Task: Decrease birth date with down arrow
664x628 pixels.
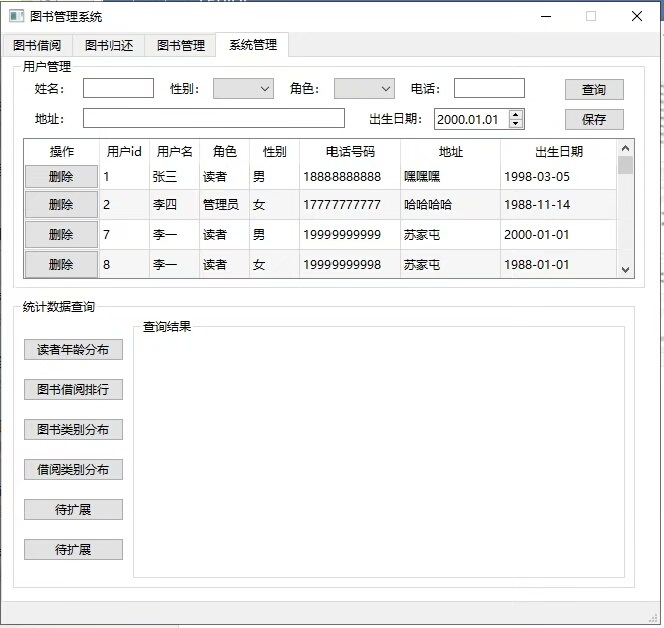Action: point(515,123)
